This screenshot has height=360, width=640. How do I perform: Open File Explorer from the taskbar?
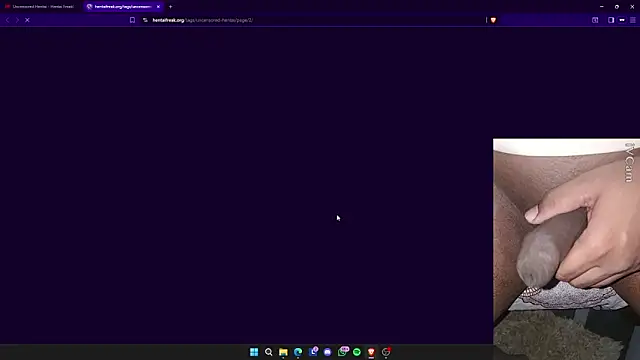tap(283, 352)
